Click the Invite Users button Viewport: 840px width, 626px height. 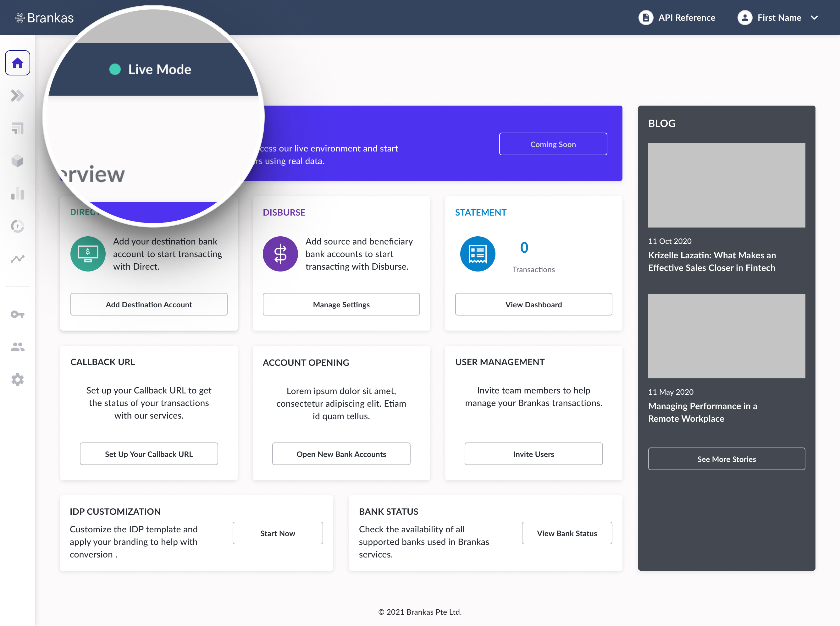pyautogui.click(x=533, y=454)
